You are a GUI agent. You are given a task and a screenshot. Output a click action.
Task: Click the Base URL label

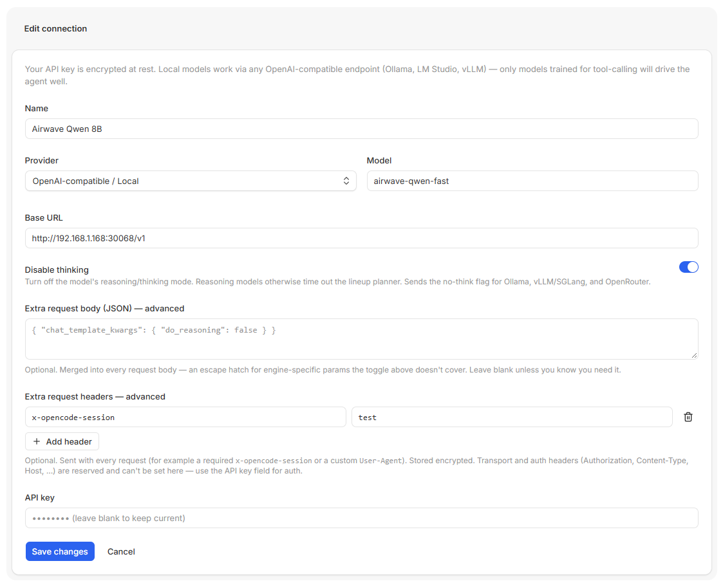(x=44, y=217)
